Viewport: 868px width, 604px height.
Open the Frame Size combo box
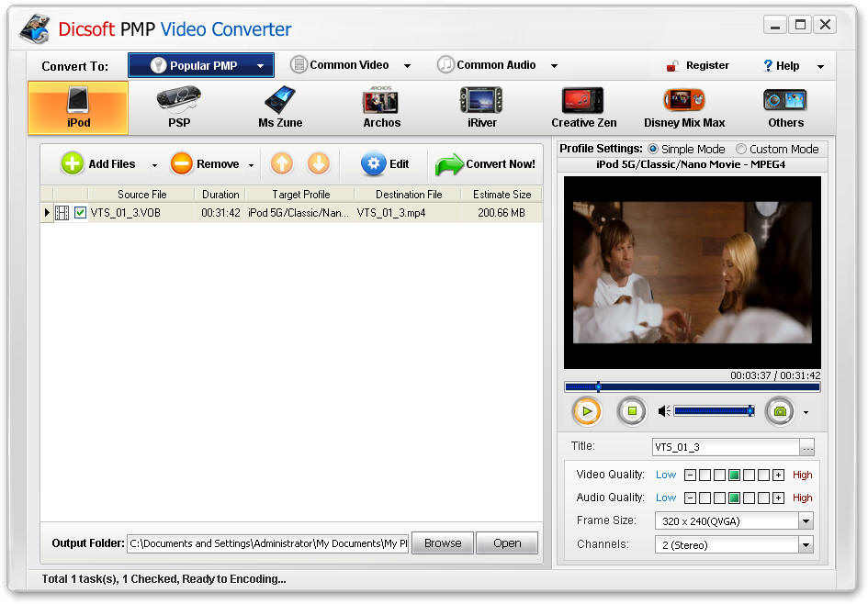(734, 521)
